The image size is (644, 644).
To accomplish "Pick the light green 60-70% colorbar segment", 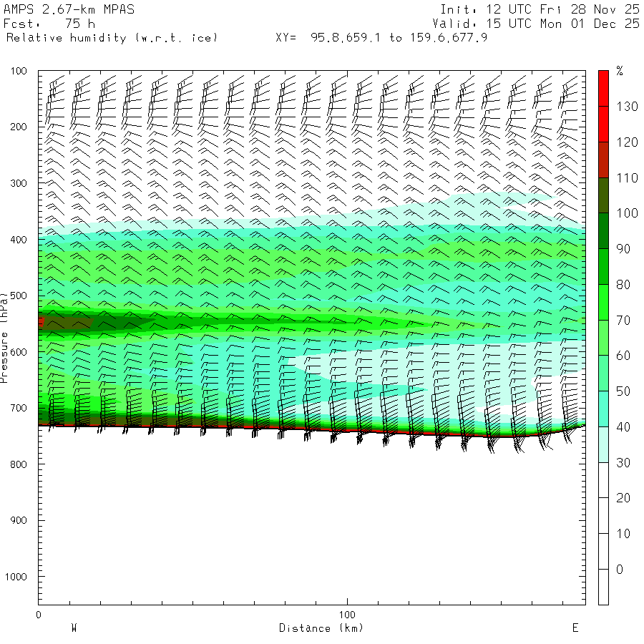I will pyautogui.click(x=603, y=338).
